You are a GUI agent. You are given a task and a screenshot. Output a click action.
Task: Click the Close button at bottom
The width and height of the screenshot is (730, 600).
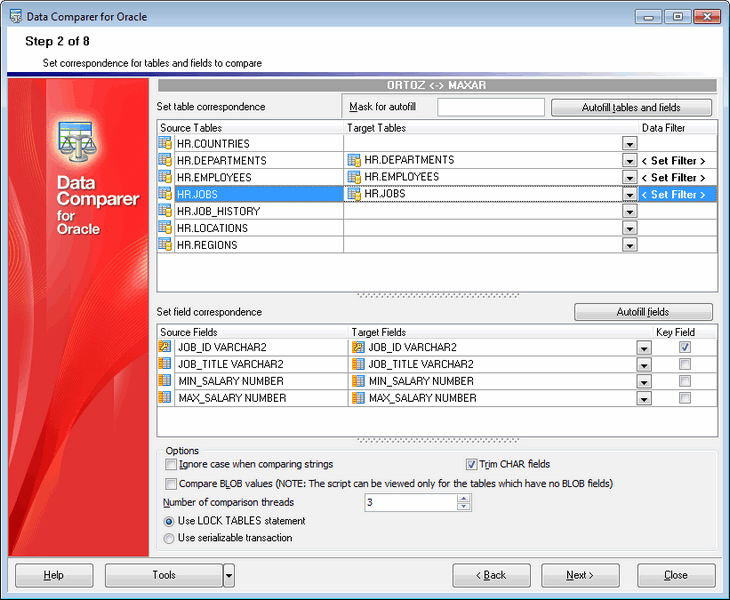[x=676, y=575]
